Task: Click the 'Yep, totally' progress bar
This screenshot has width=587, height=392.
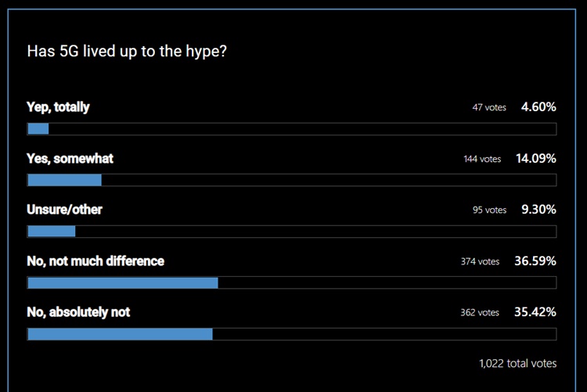Action: tap(292, 129)
